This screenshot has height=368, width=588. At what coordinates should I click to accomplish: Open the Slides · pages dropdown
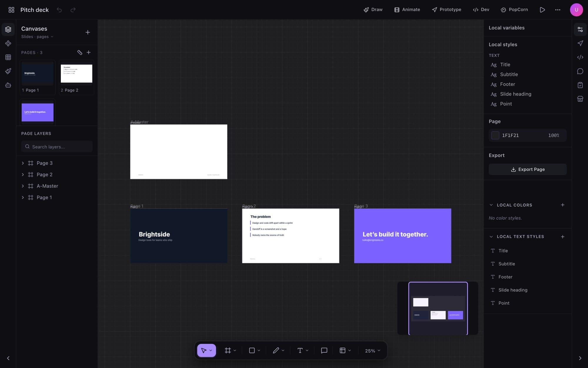[x=37, y=37]
